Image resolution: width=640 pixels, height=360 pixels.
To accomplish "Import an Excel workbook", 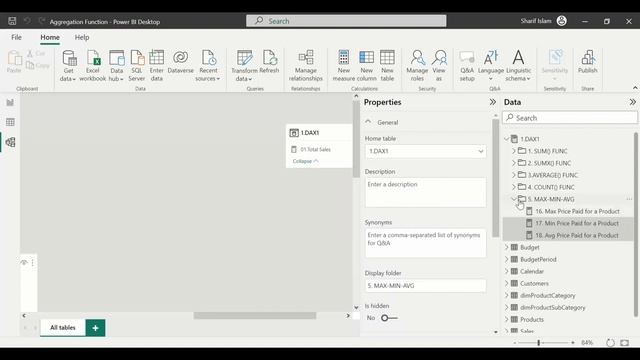I will click(x=93, y=66).
